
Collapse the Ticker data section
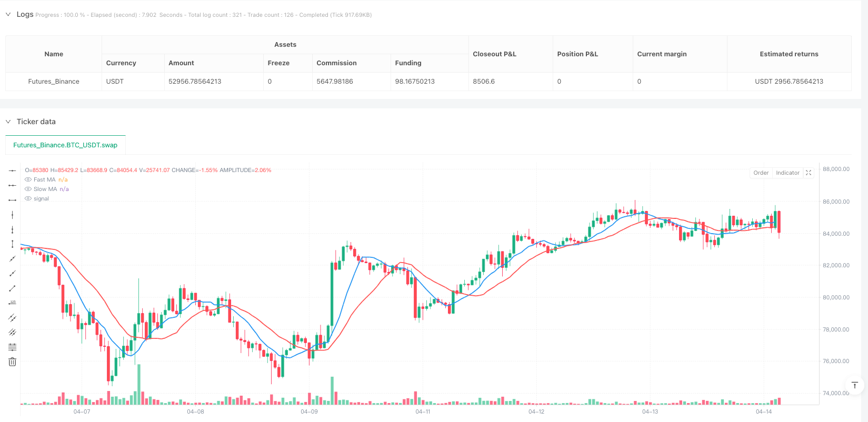tap(8, 122)
